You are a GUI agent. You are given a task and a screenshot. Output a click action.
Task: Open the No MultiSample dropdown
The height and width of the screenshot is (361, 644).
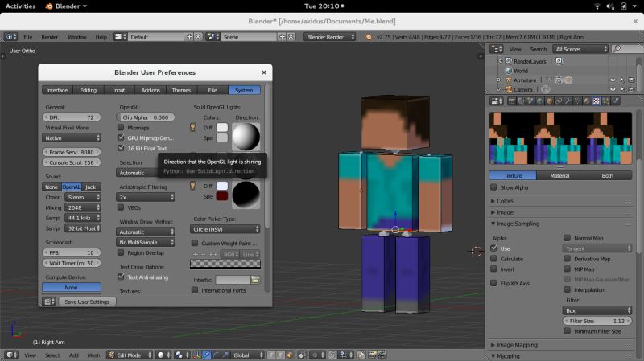click(x=146, y=242)
